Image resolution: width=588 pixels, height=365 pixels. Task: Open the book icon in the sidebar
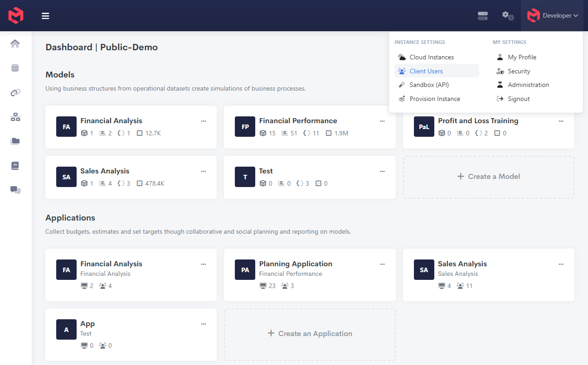coord(15,166)
